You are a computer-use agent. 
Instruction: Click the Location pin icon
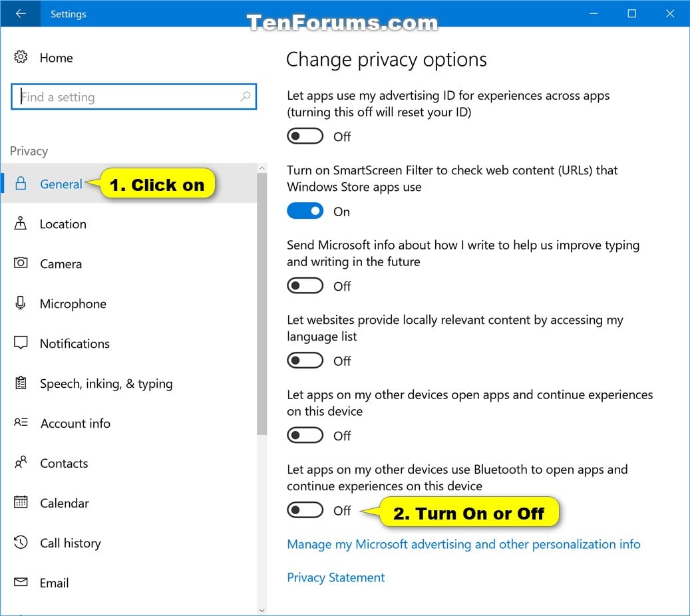pos(20,224)
